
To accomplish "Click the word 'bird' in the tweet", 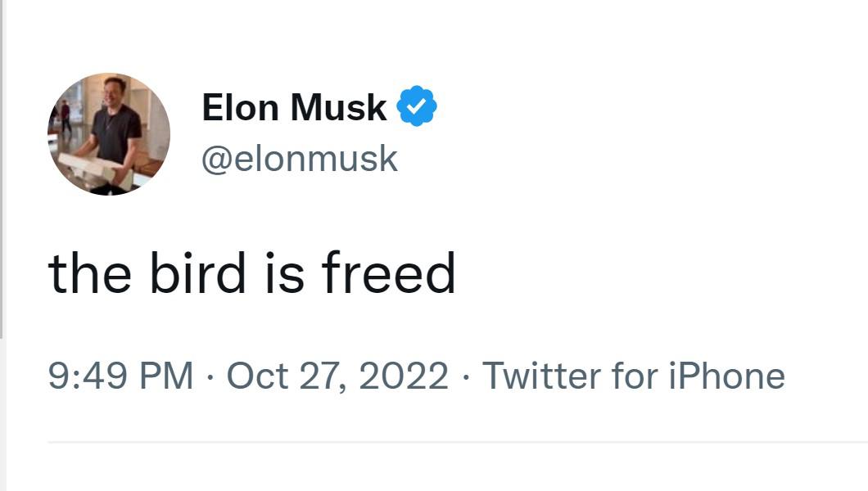I will 197,273.
